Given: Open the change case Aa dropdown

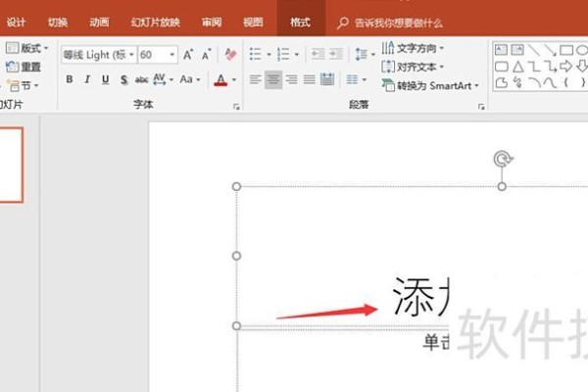Looking at the screenshot, I should (x=190, y=79).
